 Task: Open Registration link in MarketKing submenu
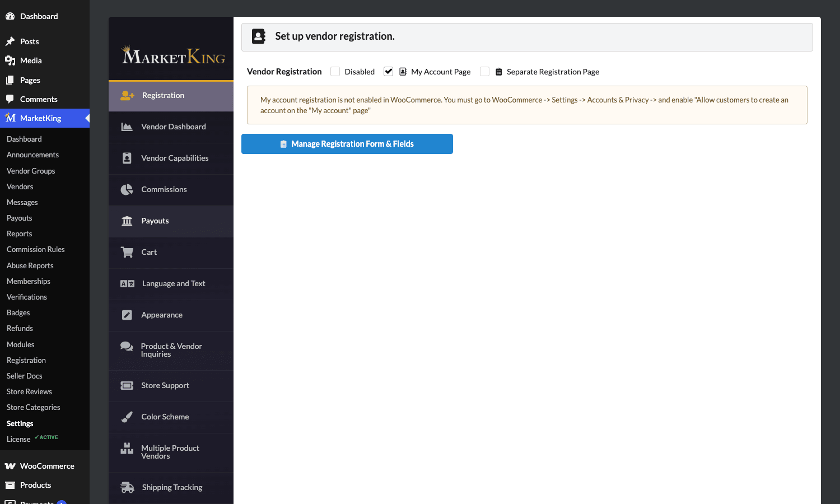tap(26, 360)
